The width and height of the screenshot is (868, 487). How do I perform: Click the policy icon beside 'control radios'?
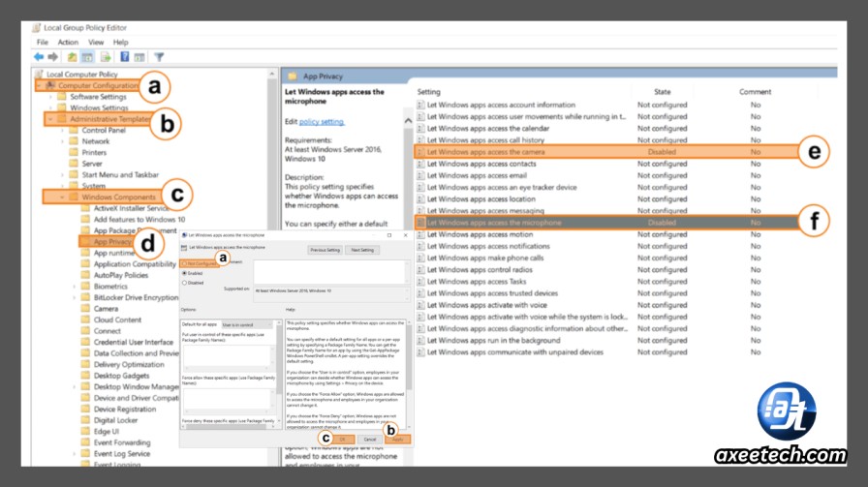point(421,270)
